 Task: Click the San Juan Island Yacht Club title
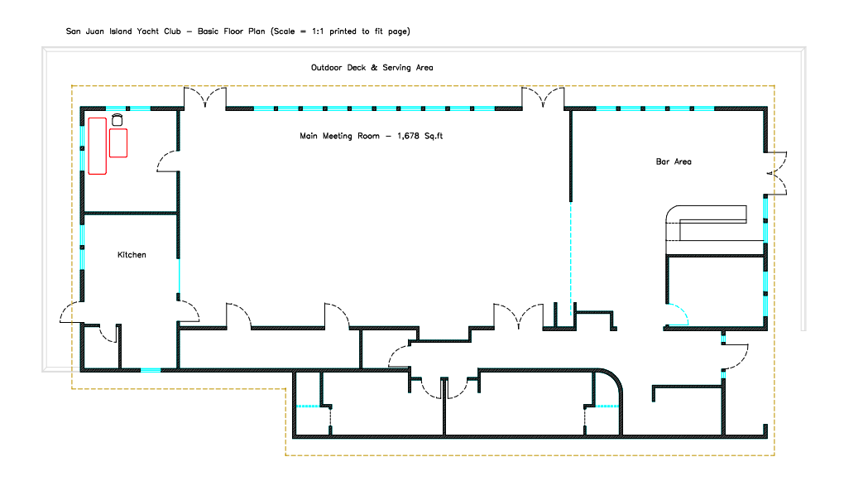click(x=238, y=31)
